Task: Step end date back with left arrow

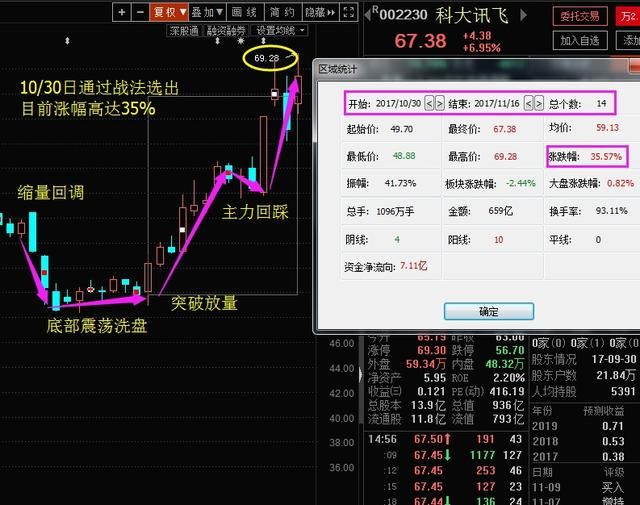Action: 528,103
